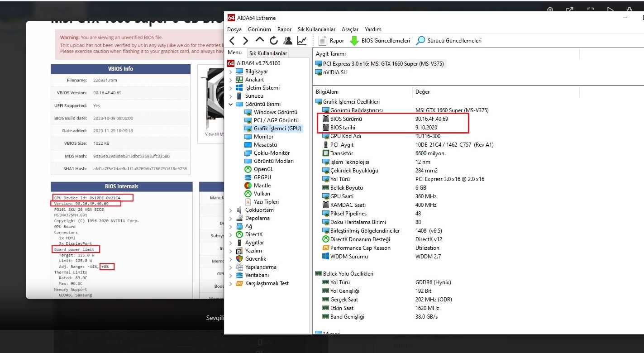Open BIOS Güncellemeleri in the toolbar

(380, 41)
